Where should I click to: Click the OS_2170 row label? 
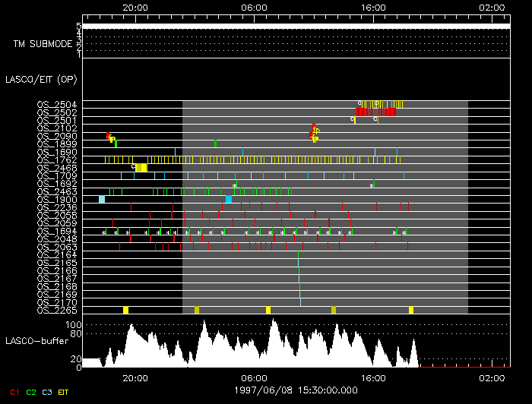tap(57, 302)
